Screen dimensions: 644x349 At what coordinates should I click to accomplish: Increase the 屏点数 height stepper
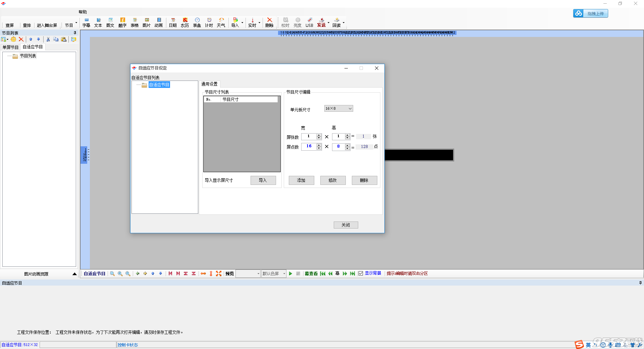348,145
